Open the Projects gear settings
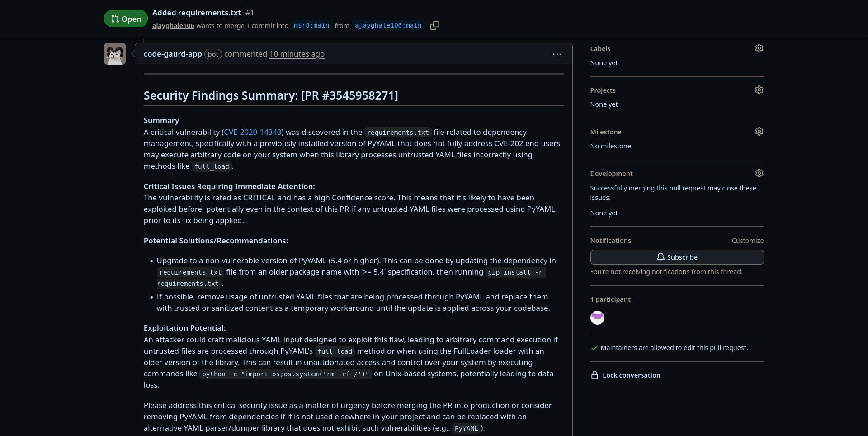Screen dimensions: 868x436 pos(759,90)
